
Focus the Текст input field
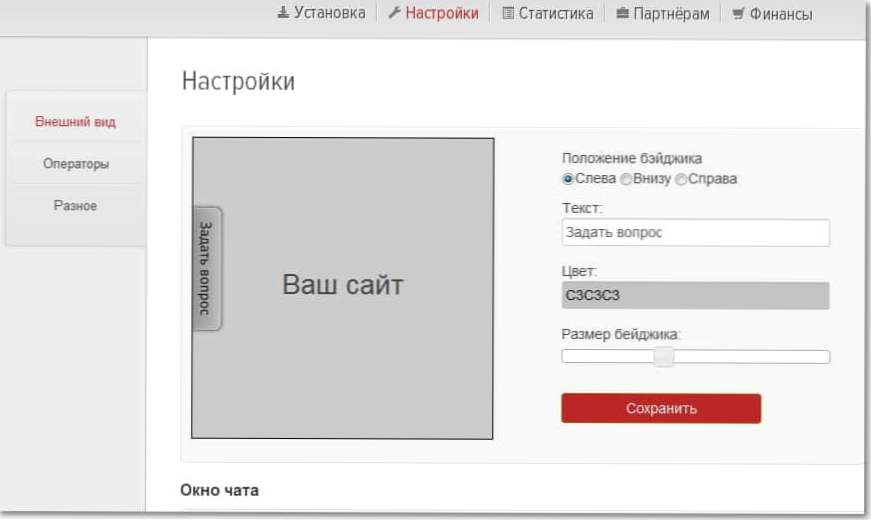pyautogui.click(x=695, y=233)
